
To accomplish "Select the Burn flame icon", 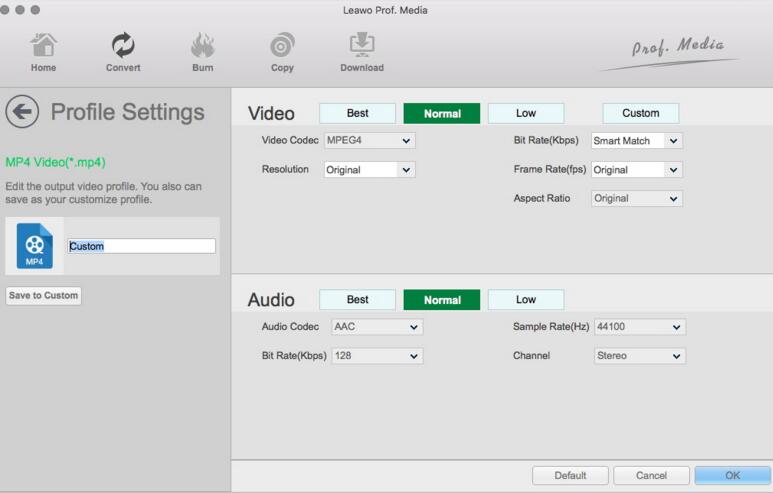I will pos(202,46).
